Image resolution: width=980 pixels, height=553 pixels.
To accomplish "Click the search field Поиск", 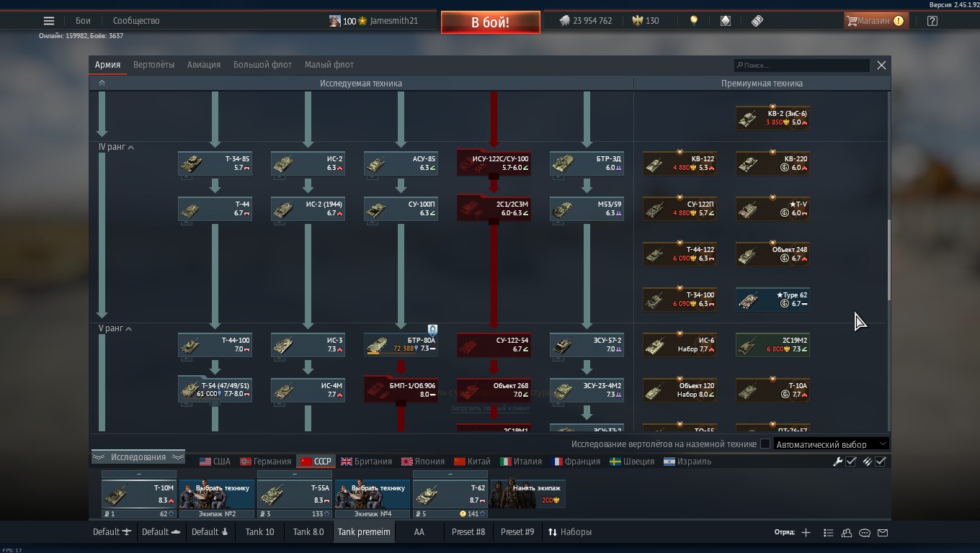I will (801, 66).
